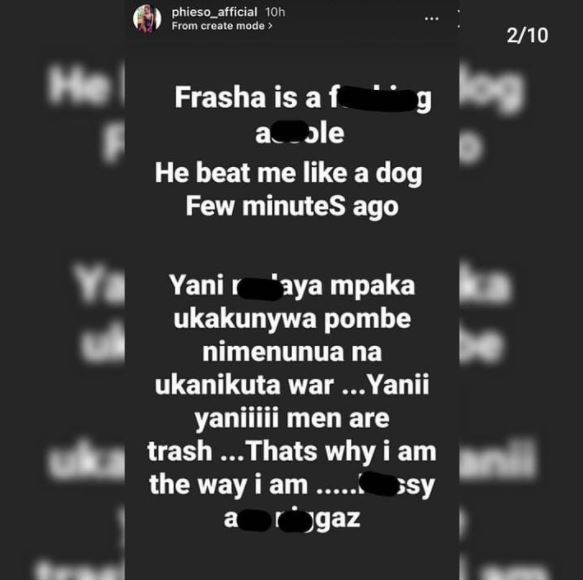
Task: Select the line ending with 'mpaka'
Action: coord(292,287)
